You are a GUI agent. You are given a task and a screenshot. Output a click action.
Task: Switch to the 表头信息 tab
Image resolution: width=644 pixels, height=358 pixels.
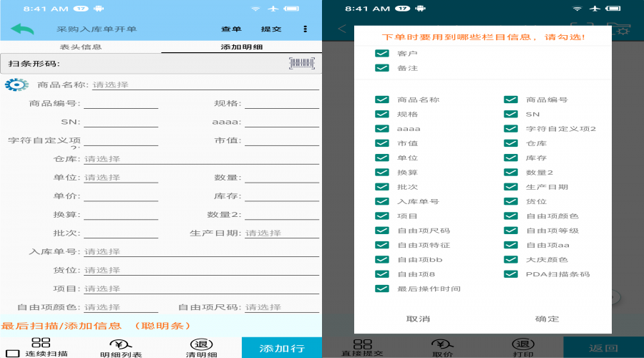point(80,47)
